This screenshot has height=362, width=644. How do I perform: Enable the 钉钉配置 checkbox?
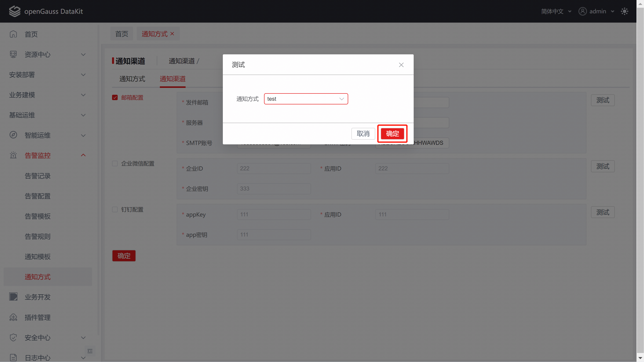(x=115, y=209)
